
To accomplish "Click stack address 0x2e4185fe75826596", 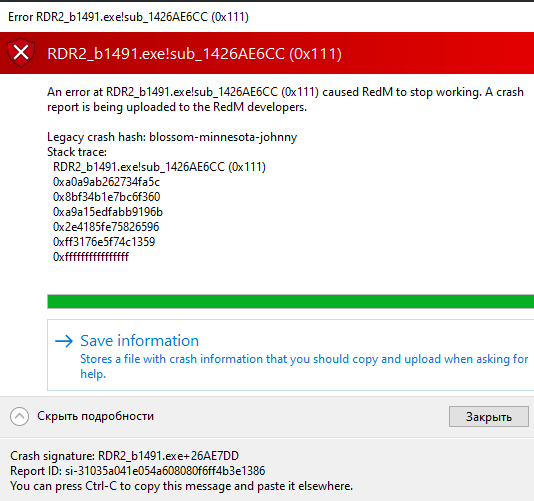I will click(106, 227).
